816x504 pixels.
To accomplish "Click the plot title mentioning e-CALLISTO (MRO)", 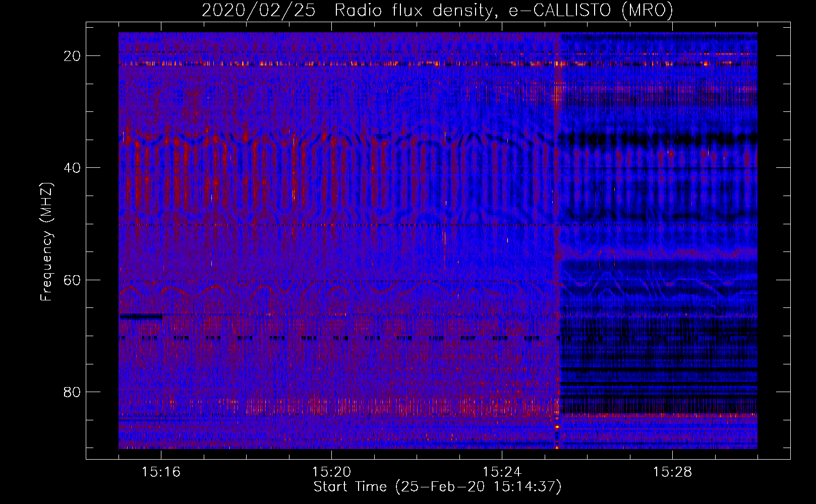I will coord(437,10).
